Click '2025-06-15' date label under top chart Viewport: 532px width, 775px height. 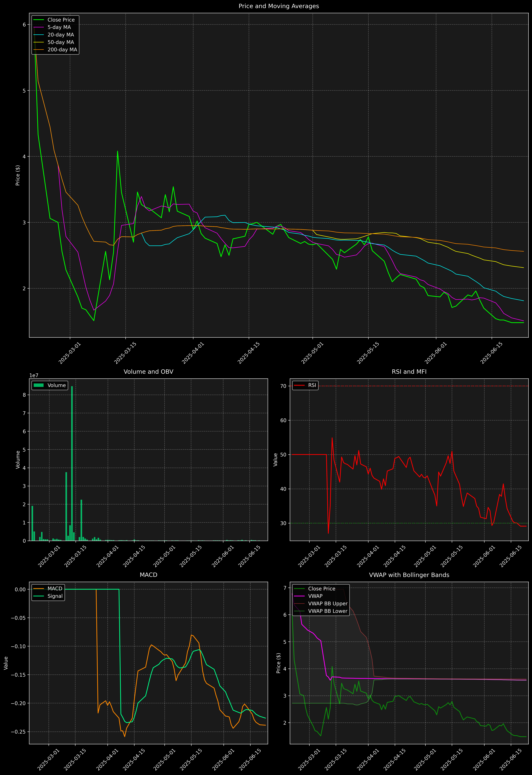491,353
